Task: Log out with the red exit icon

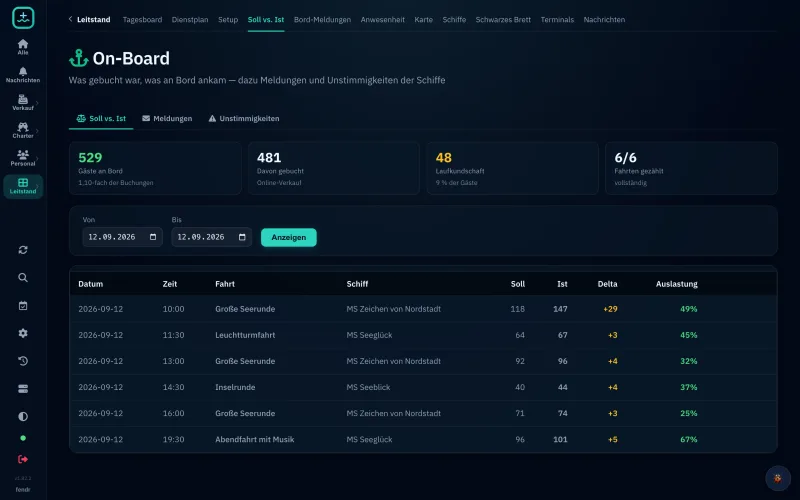Action: point(23,459)
